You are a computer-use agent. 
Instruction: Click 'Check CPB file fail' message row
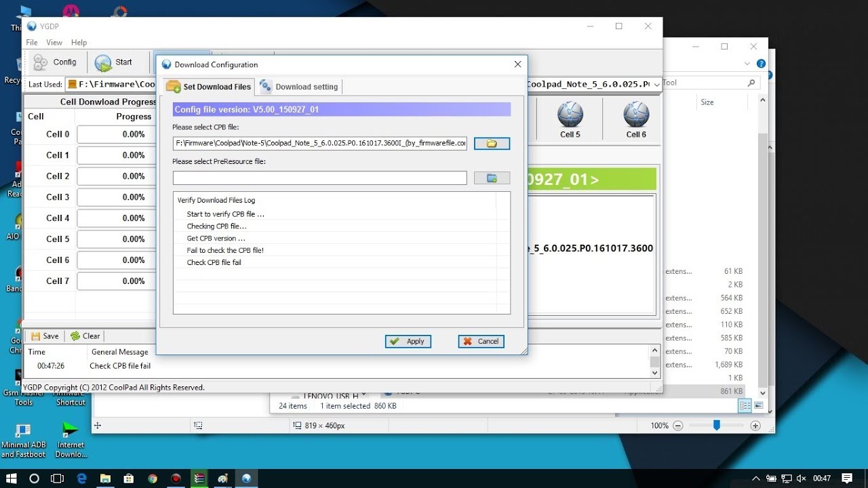click(x=120, y=366)
